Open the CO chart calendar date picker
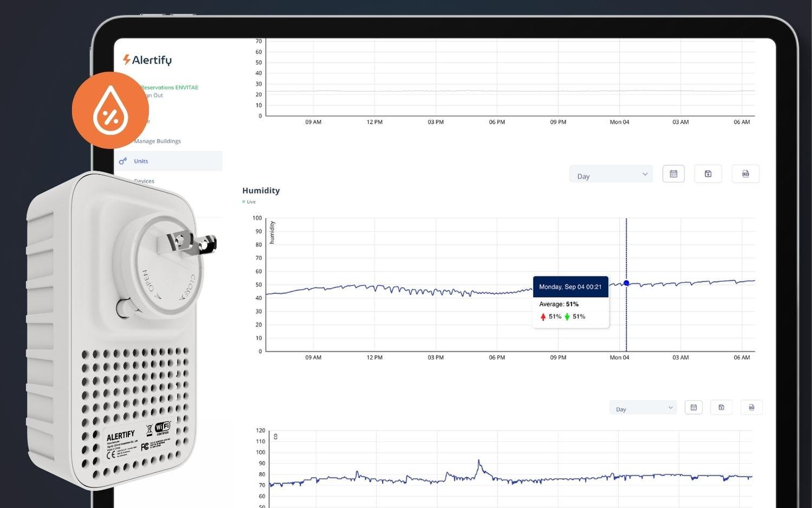This screenshot has height=508, width=812. coord(693,408)
